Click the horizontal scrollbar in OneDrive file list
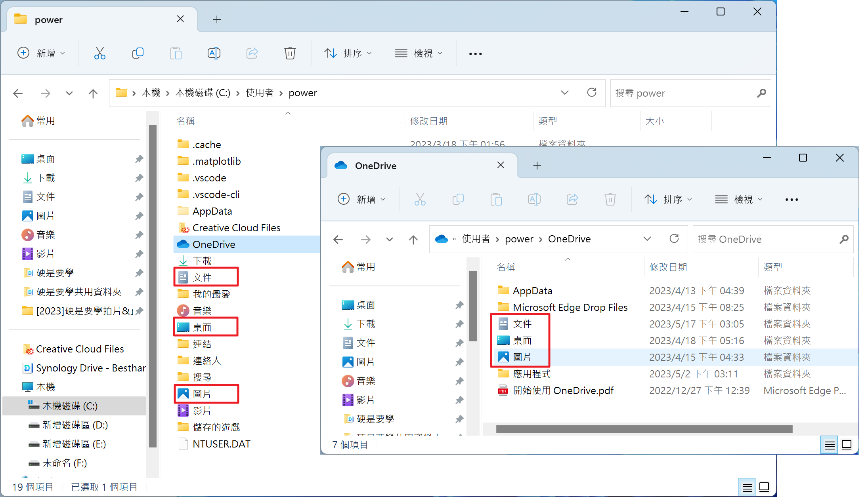The height and width of the screenshot is (497, 868). pyautogui.click(x=644, y=429)
